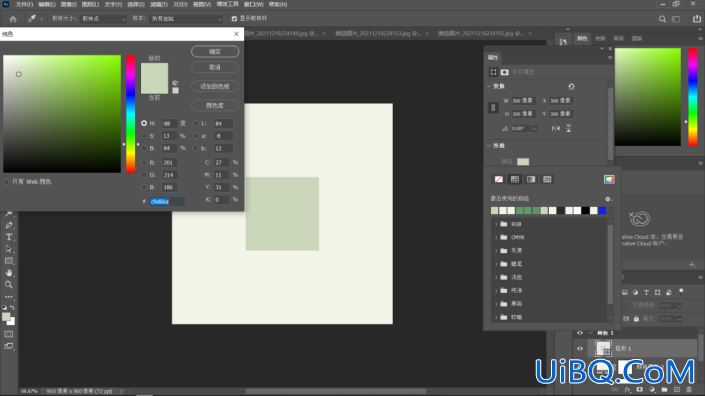Open the workspace switcher icon
The height and width of the screenshot is (396, 705).
[676, 19]
